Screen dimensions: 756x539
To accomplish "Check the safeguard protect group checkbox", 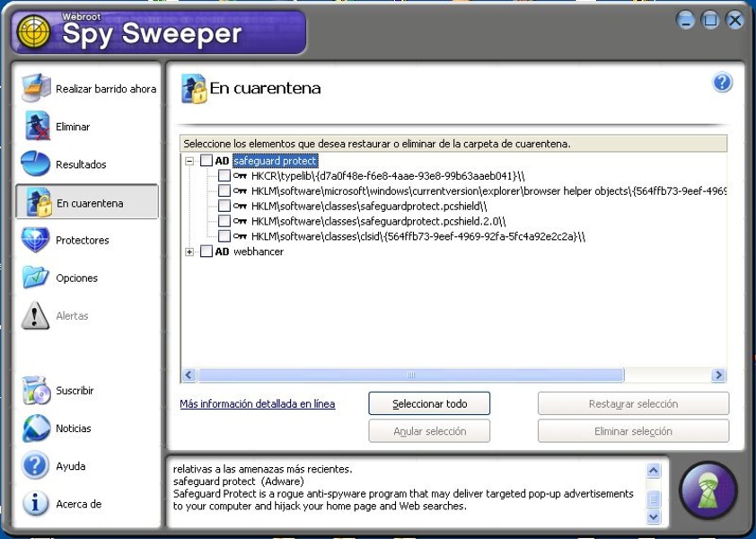I will pos(206,161).
